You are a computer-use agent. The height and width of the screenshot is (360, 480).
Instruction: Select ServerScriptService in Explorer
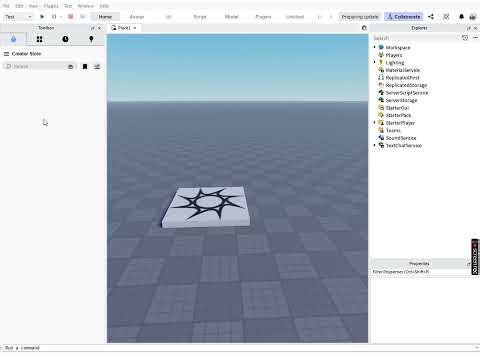407,93
